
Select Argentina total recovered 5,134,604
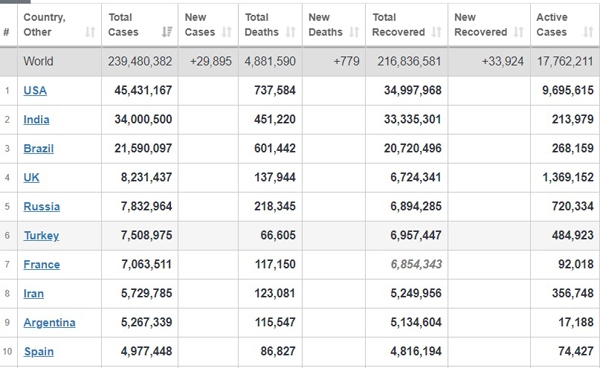tap(416, 322)
